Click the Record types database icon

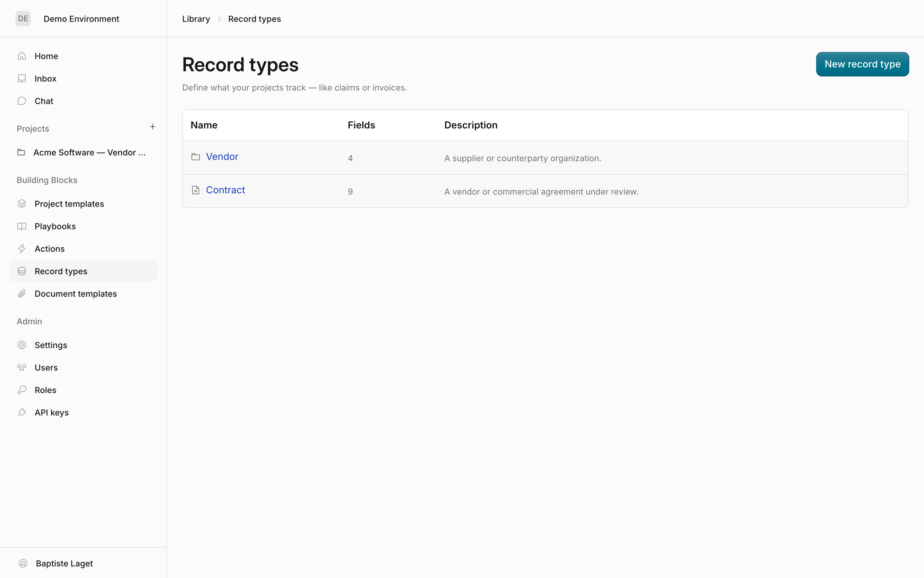click(x=22, y=271)
